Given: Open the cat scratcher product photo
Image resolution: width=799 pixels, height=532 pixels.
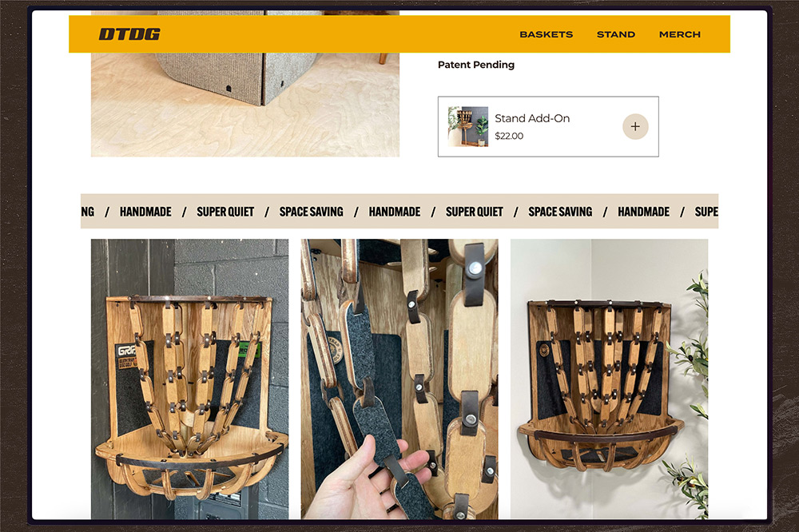Looking at the screenshot, I should pos(245,84).
